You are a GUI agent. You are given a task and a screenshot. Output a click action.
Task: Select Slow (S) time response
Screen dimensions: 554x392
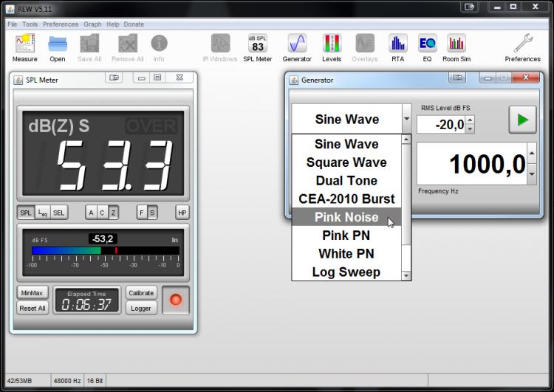coord(152,213)
